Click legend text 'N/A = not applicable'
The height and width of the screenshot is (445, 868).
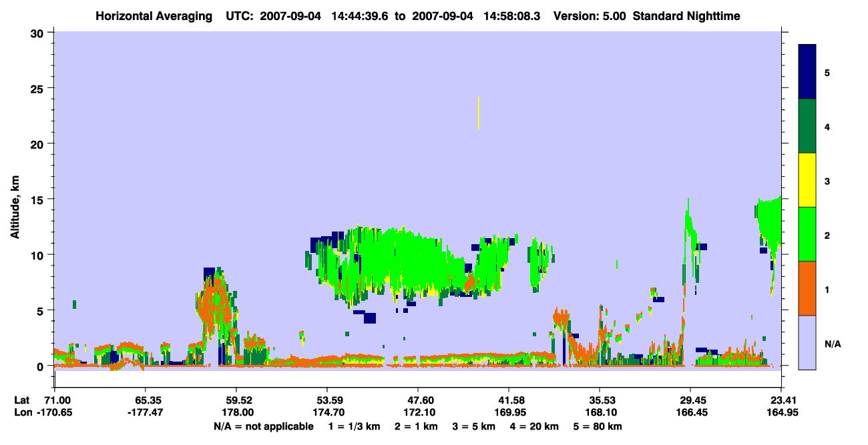(x=263, y=426)
